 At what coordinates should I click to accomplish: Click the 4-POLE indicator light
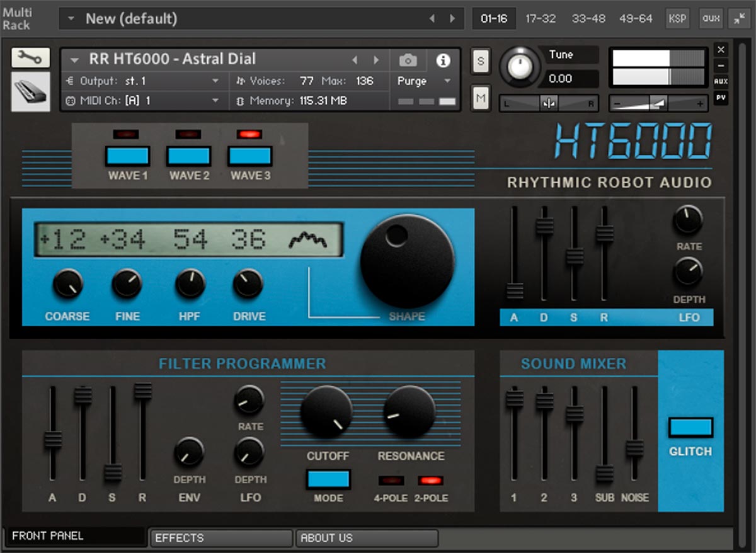391,481
